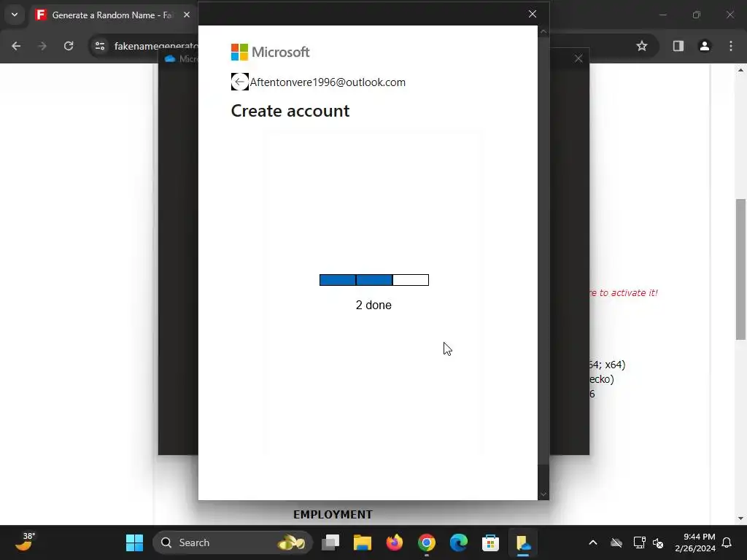Viewport: 747px width, 560px height.
Task: Bookmark this page with star icon
Action: click(x=642, y=46)
